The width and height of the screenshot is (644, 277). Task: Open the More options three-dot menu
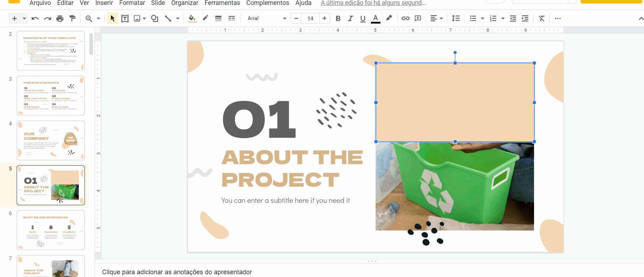pyautogui.click(x=558, y=18)
